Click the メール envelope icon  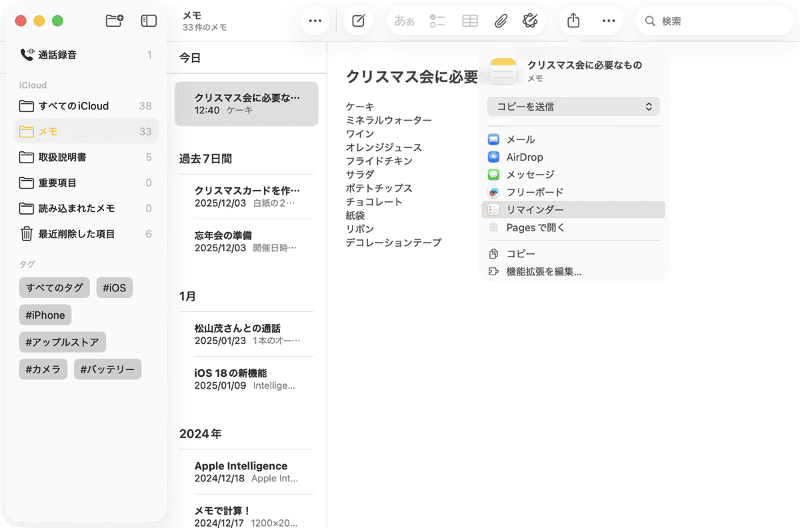pyautogui.click(x=493, y=139)
